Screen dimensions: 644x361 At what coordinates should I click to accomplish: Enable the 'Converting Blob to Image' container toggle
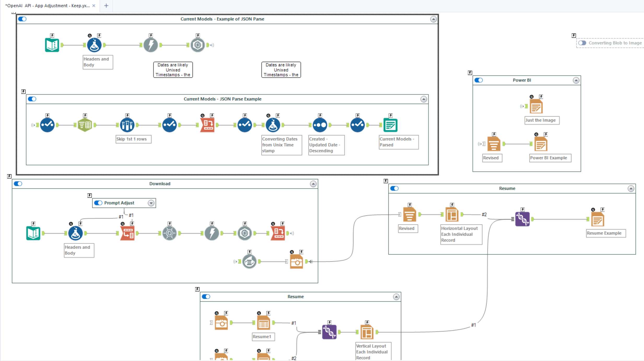[x=582, y=43]
